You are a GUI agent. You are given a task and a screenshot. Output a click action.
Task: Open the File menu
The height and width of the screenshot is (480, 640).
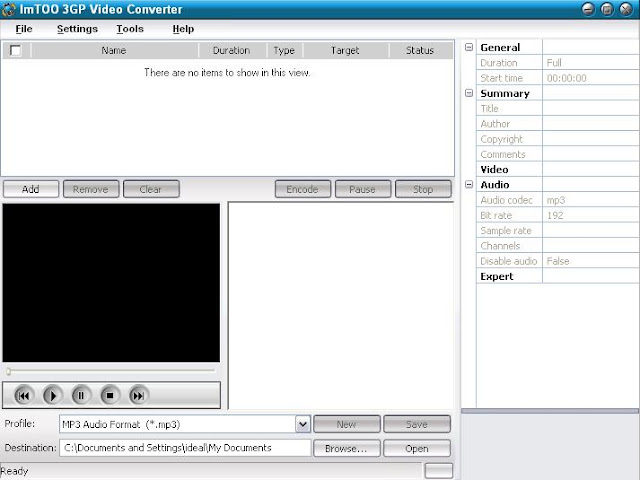[x=24, y=29]
